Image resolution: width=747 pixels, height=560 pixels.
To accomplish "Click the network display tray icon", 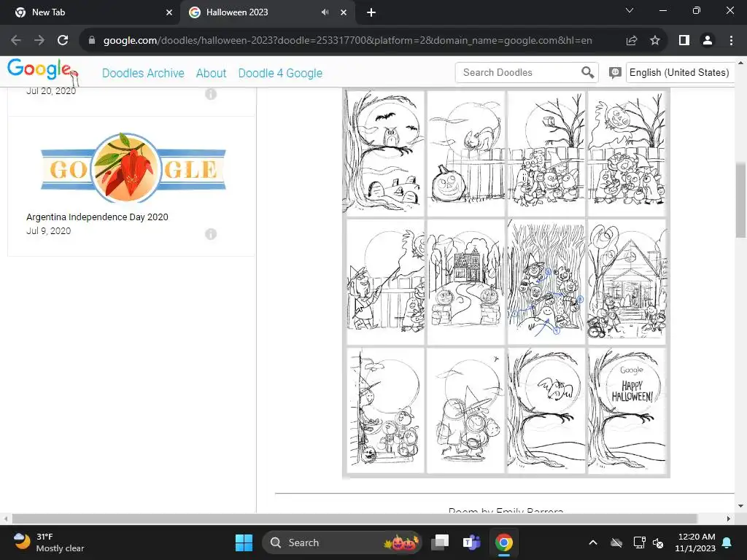I will pyautogui.click(x=639, y=542).
